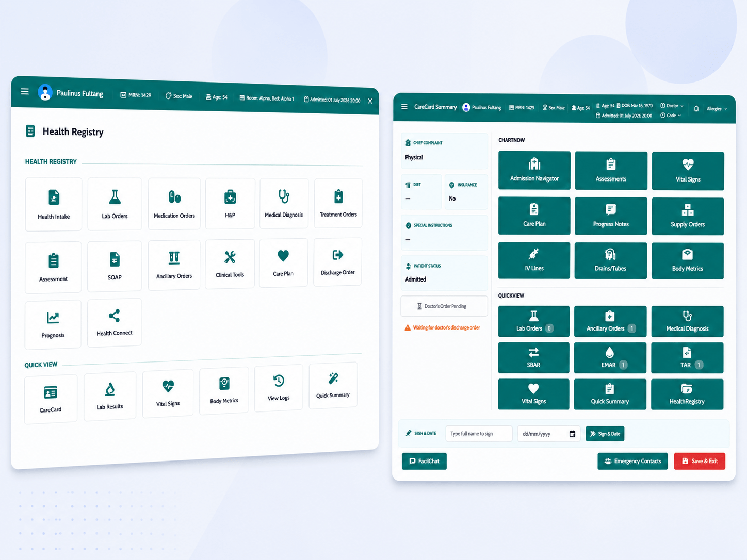The width and height of the screenshot is (747, 560).
Task: Open Progress Notes in ChartNow
Action: (611, 216)
